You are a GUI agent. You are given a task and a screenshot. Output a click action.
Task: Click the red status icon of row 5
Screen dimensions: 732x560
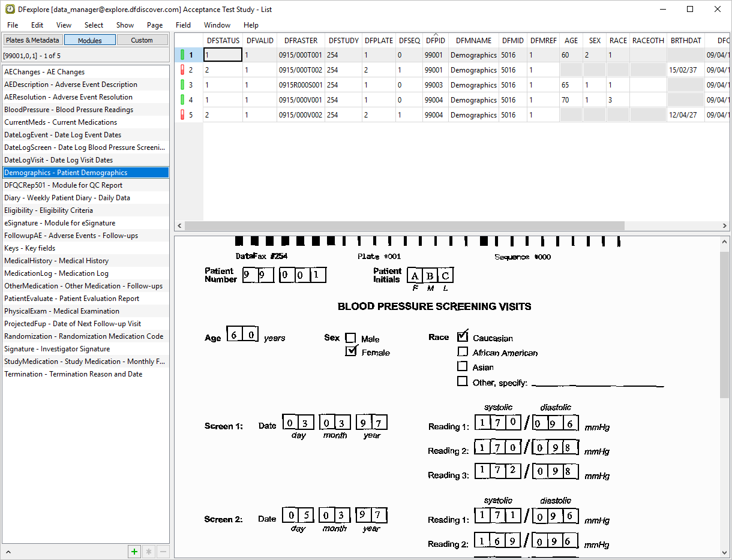pyautogui.click(x=182, y=115)
